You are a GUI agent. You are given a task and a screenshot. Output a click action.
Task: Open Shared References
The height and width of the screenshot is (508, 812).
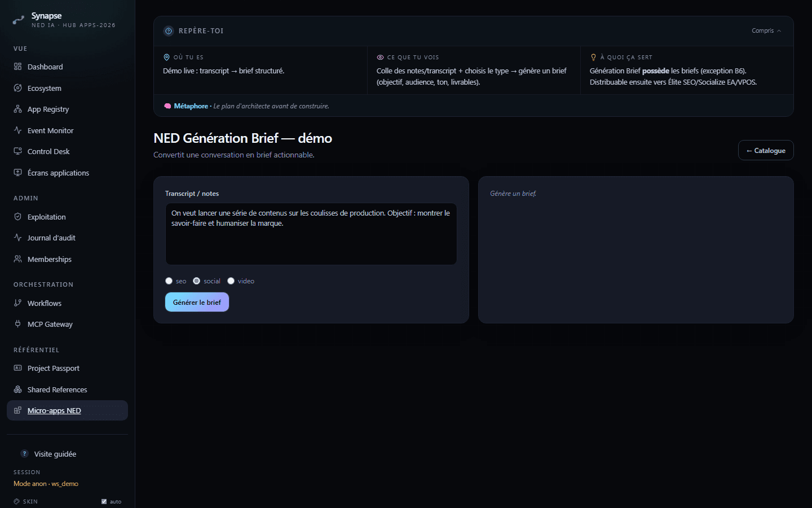click(x=67, y=389)
